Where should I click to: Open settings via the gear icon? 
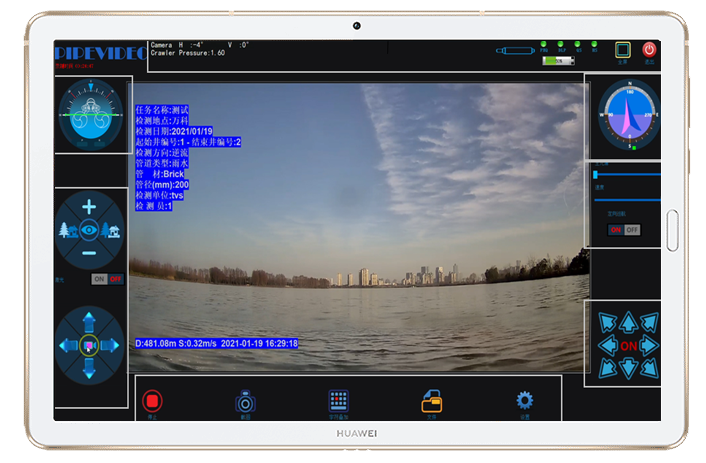pyautogui.click(x=524, y=401)
